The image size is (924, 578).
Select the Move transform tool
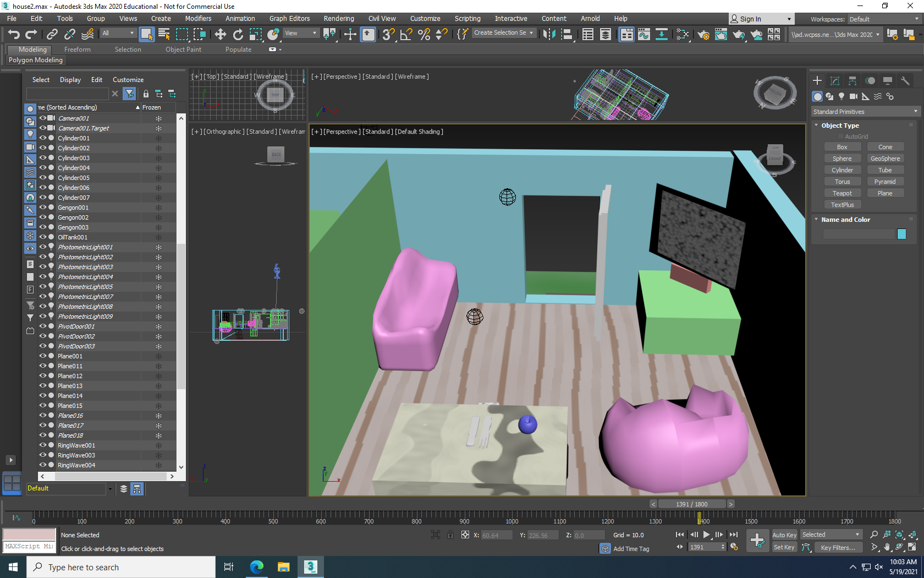coord(220,35)
